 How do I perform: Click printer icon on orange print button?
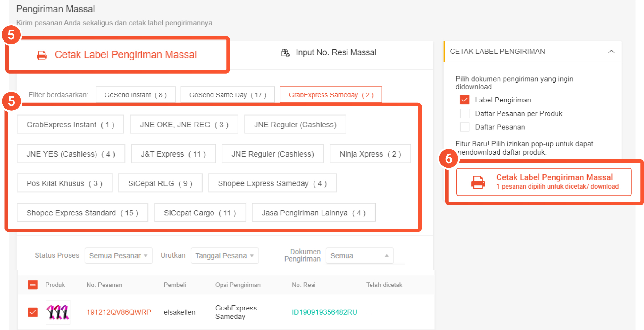click(478, 182)
